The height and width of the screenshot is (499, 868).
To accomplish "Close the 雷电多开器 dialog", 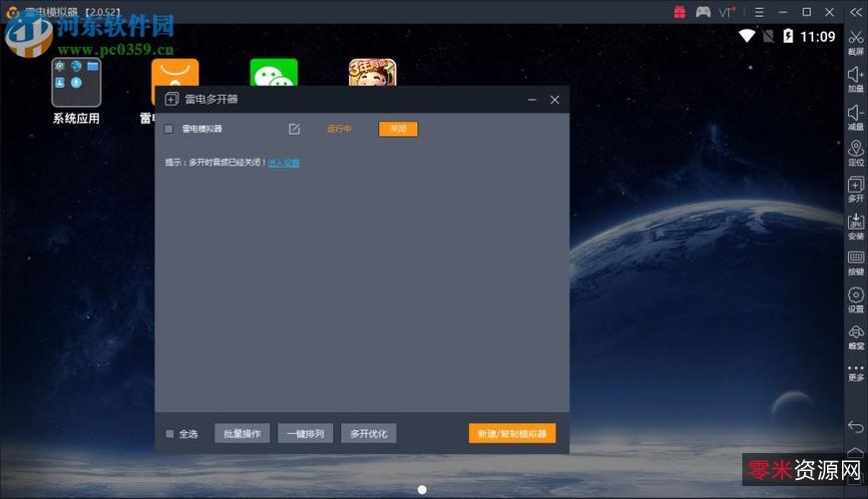I will (555, 100).
